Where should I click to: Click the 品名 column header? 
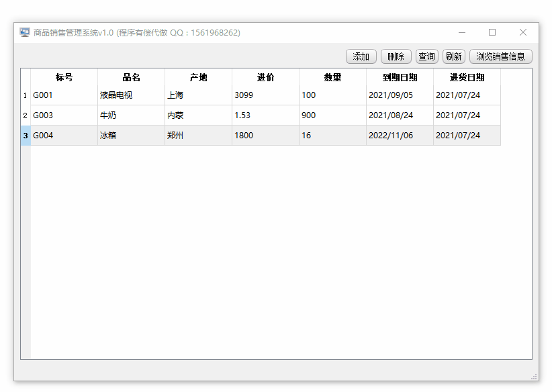pos(131,77)
